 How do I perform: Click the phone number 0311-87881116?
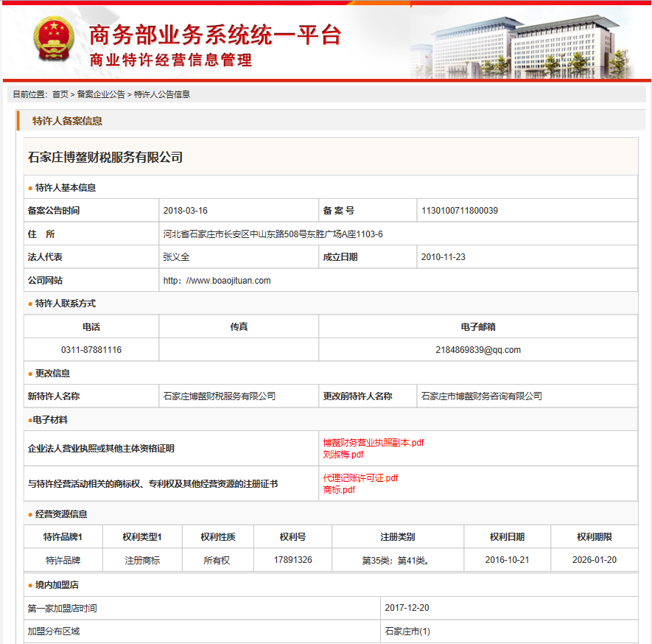(x=91, y=350)
